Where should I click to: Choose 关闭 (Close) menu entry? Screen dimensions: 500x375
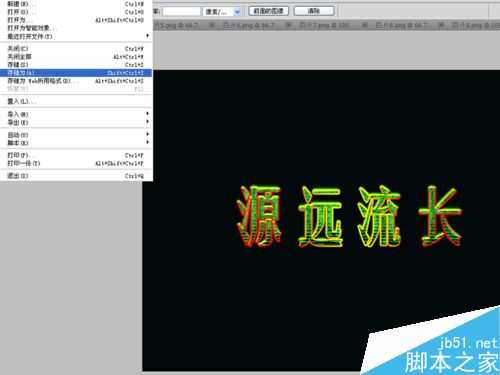76,49
